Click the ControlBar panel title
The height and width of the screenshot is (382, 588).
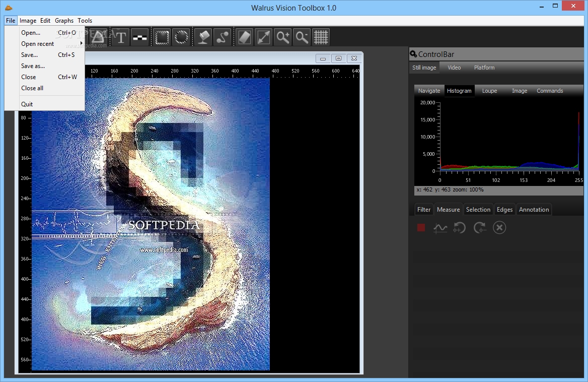coord(436,54)
